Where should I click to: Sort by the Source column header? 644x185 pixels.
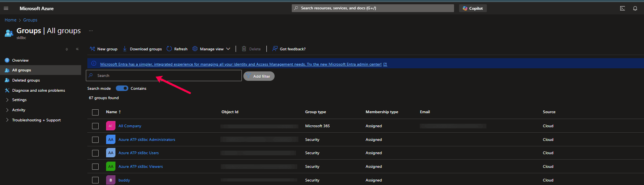coord(549,112)
